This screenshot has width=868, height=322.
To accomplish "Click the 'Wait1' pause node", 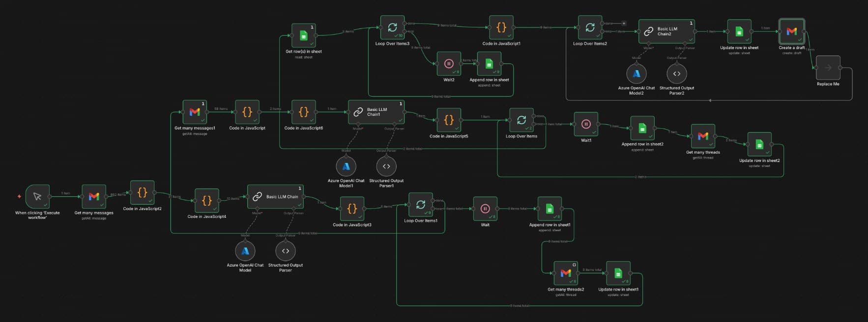I will point(586,124).
